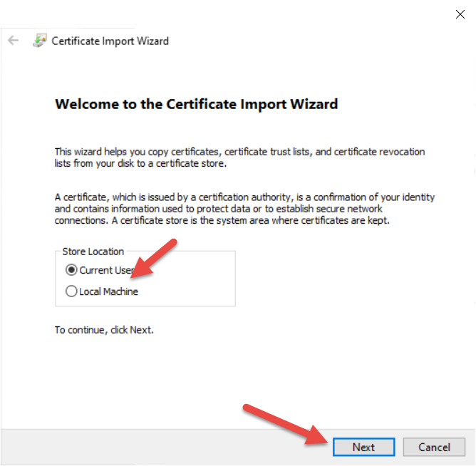Click the 'Welcome to the Certificate Import Wizard' heading
The width and height of the screenshot is (476, 466).
(x=196, y=104)
